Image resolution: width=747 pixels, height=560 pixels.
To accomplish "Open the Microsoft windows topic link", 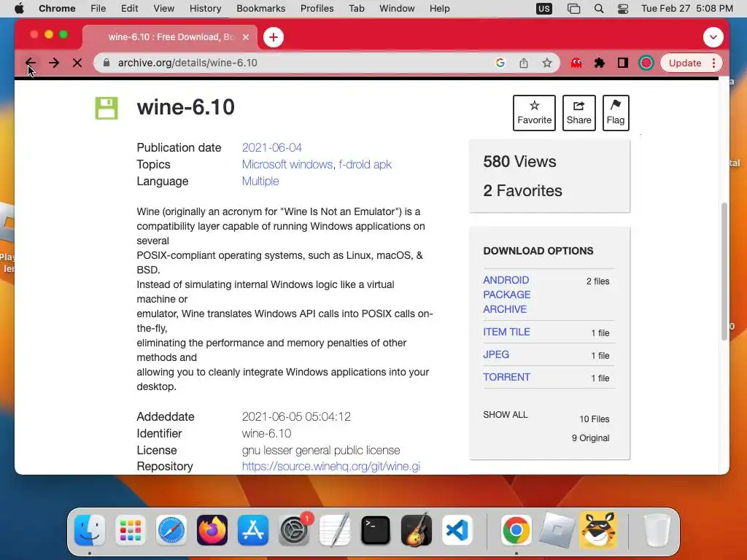I will point(287,164).
